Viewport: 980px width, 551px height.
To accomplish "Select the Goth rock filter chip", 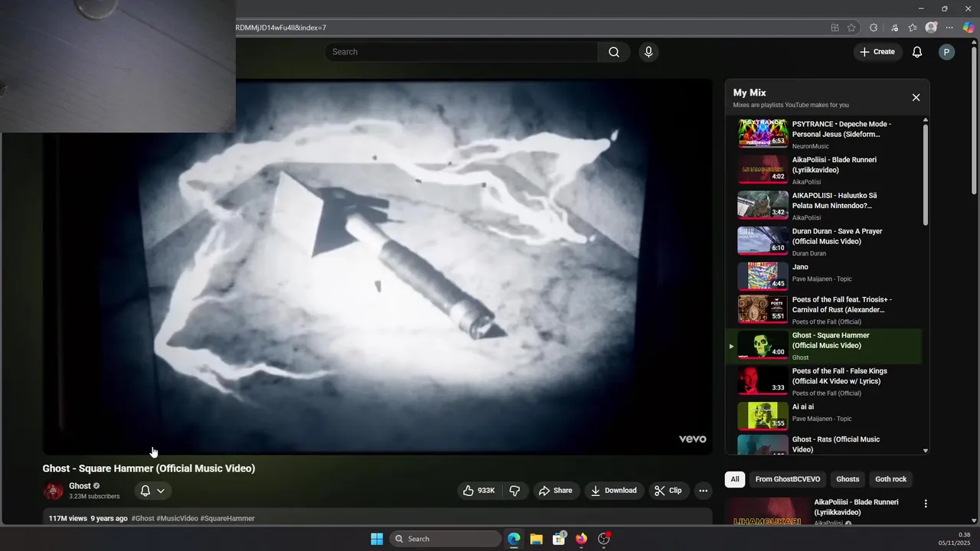I will click(890, 479).
